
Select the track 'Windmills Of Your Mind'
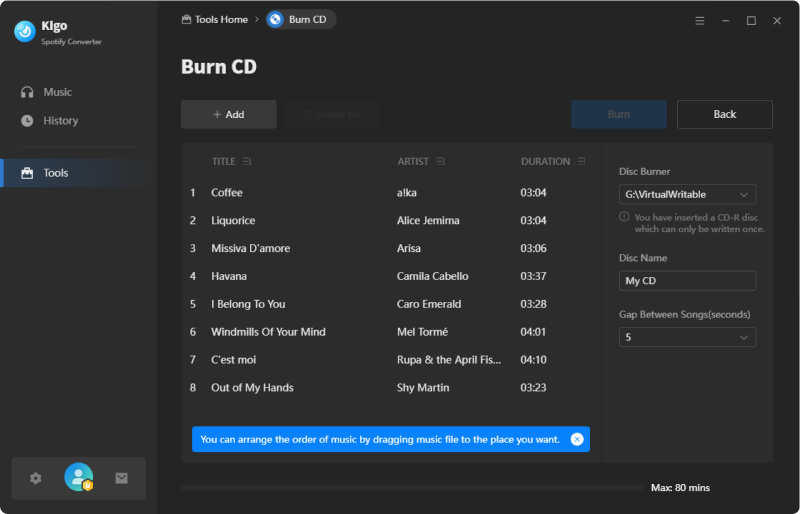point(268,332)
